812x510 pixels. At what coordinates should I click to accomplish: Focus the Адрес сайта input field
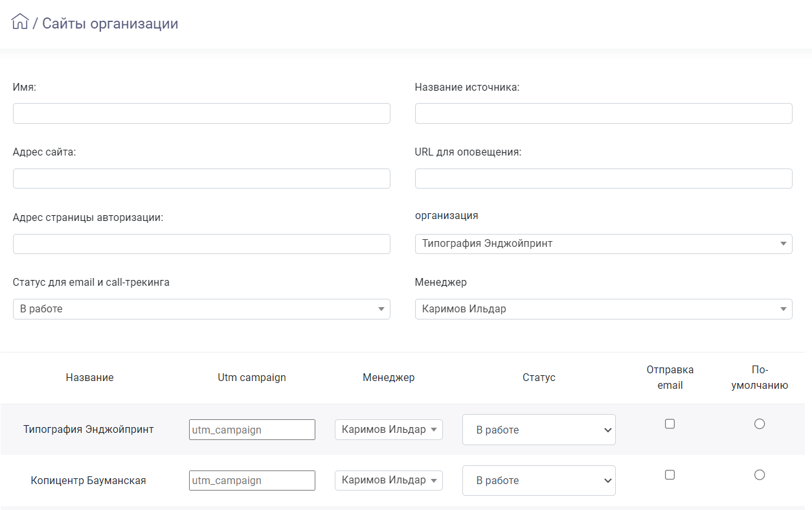pos(201,179)
